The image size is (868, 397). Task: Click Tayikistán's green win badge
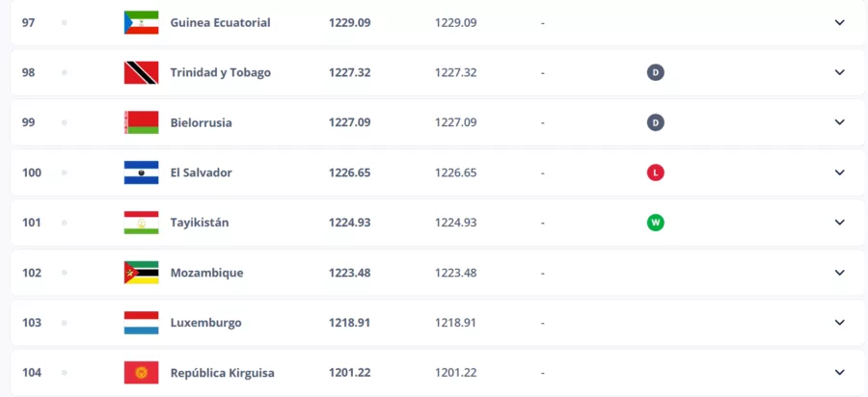pyautogui.click(x=656, y=223)
